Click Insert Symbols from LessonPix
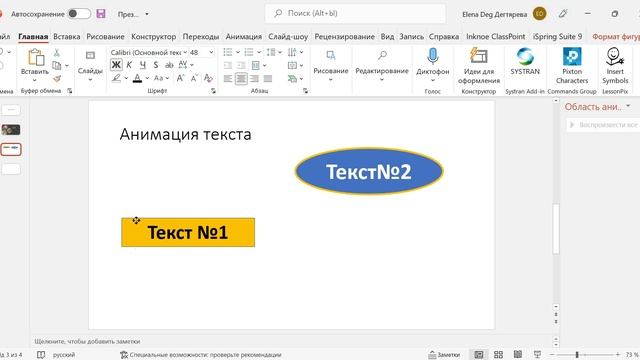640x360 pixels. click(x=615, y=65)
